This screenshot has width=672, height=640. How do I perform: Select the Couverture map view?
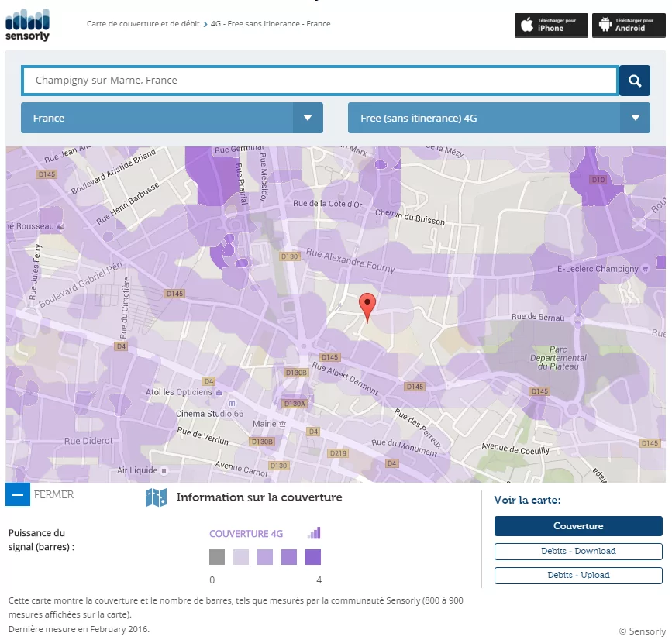(x=578, y=526)
